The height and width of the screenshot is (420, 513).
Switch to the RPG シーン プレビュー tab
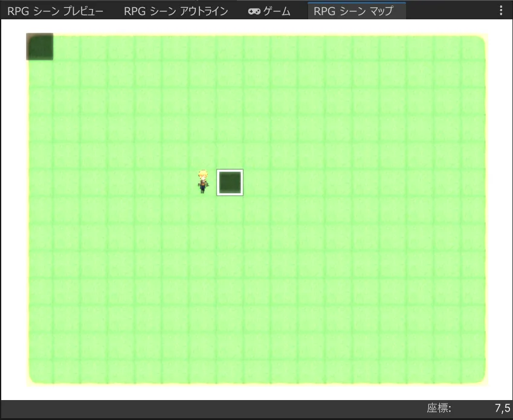[55, 11]
